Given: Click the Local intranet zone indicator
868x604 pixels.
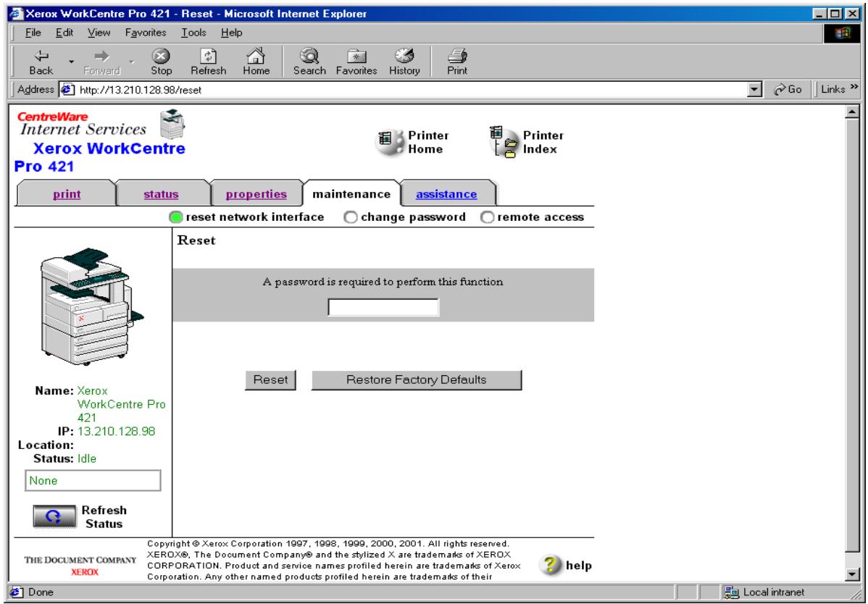Looking at the screenshot, I should tap(766, 592).
